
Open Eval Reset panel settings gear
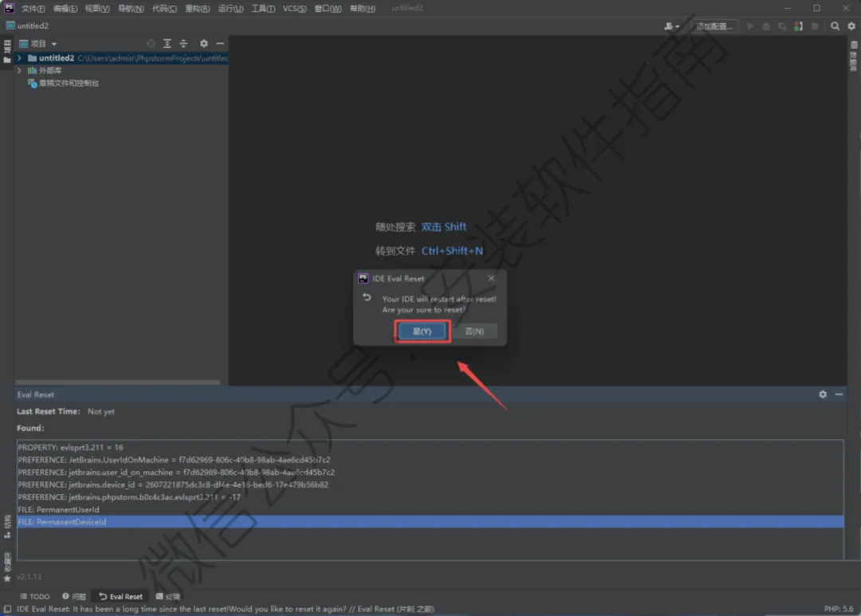click(x=823, y=394)
